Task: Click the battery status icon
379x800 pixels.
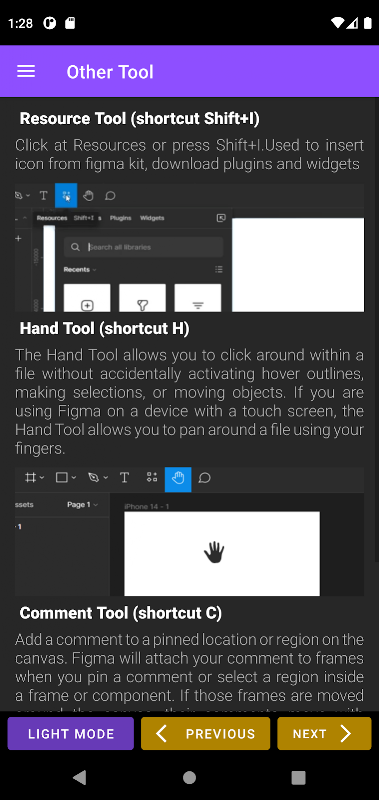Action: 367,23
